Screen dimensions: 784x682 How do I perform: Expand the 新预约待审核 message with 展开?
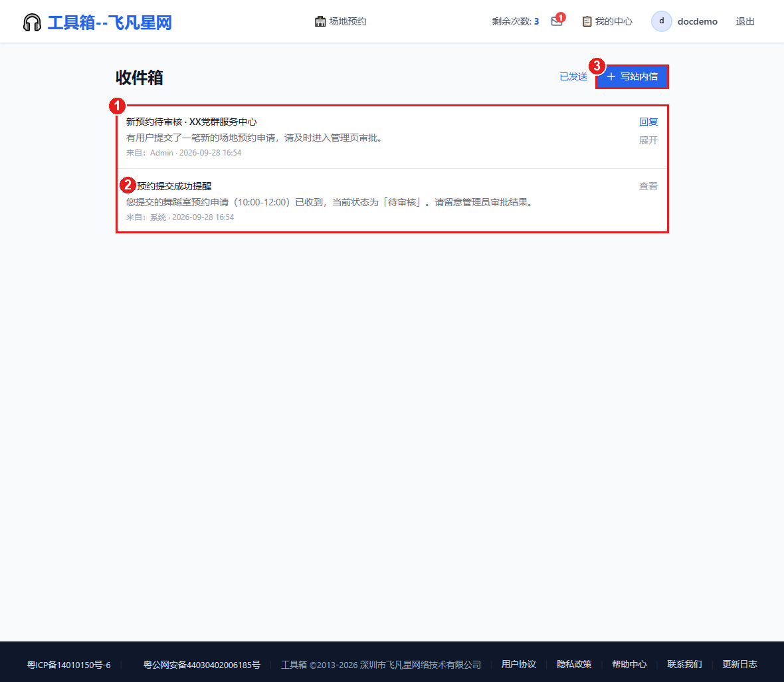tap(648, 140)
